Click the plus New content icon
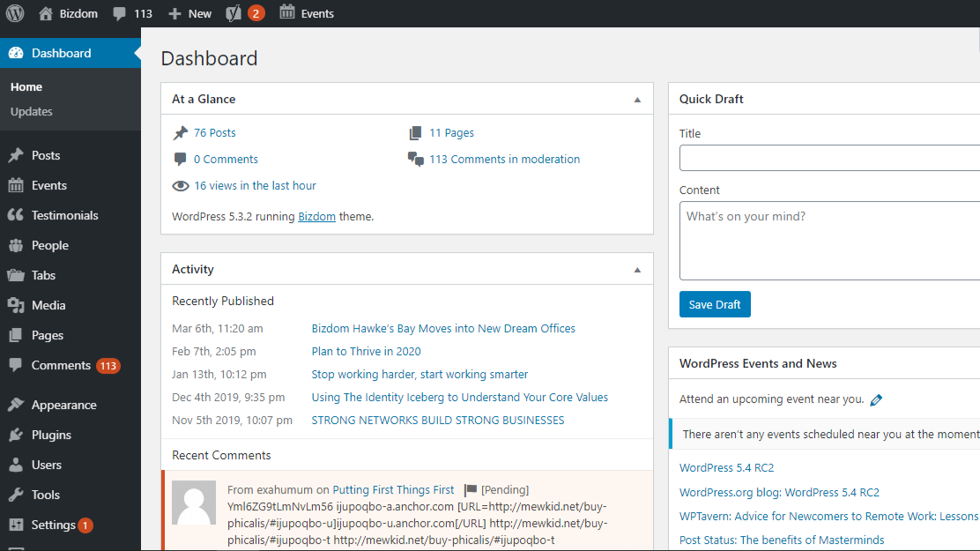 (x=174, y=14)
